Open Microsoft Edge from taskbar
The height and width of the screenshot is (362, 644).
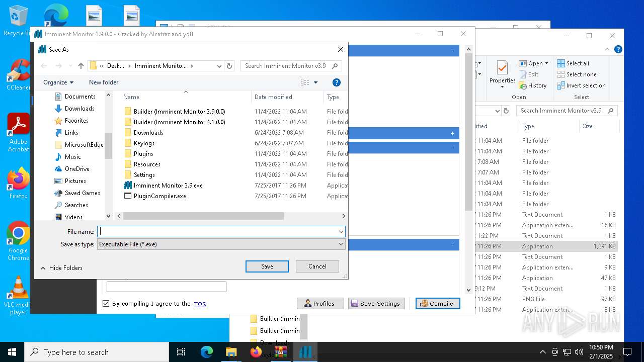(x=207, y=352)
